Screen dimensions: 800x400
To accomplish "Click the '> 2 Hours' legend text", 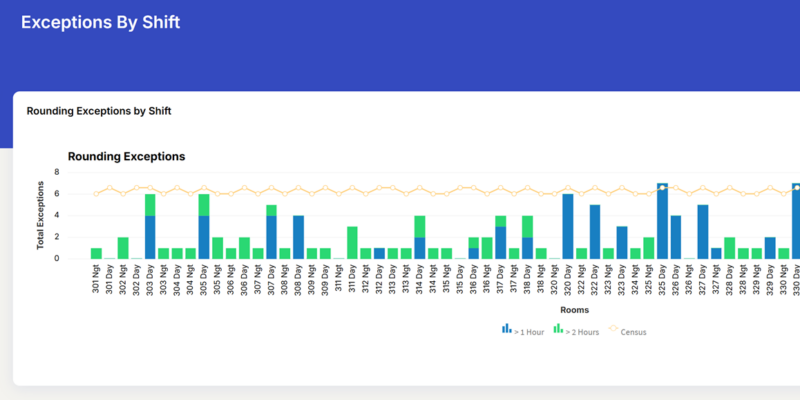I will tap(581, 332).
